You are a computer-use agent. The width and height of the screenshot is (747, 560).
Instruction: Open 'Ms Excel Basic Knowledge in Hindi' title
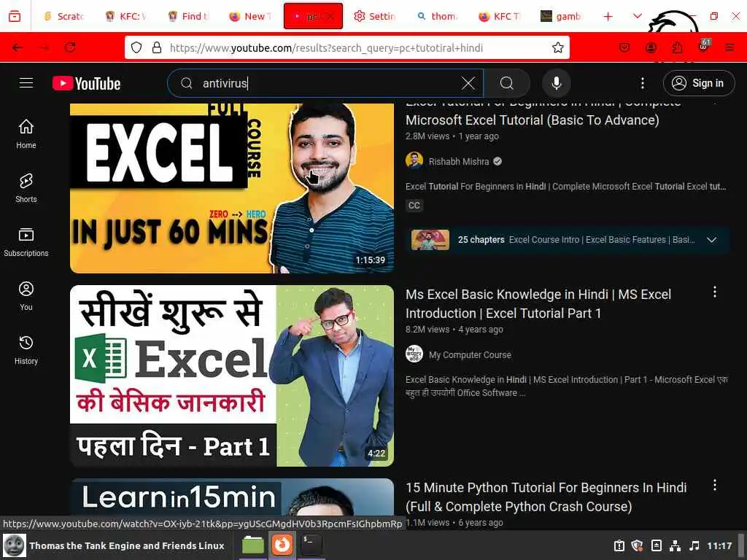(x=538, y=304)
